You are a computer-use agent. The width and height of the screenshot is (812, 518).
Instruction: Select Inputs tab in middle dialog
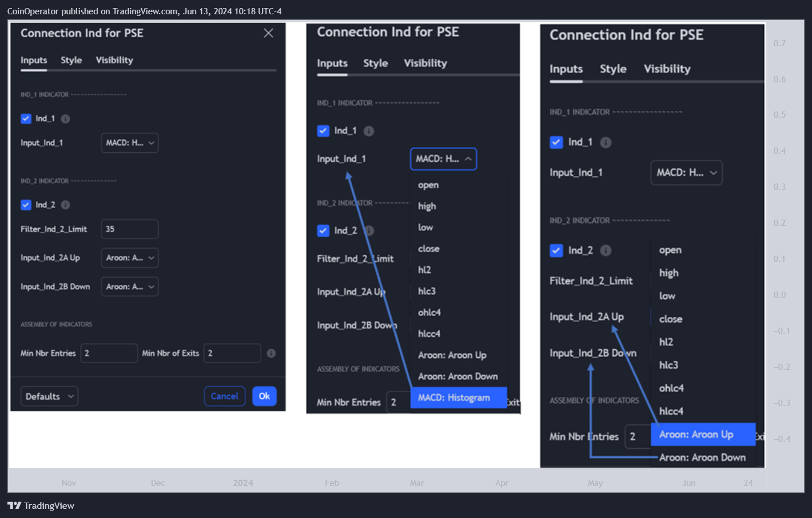pos(332,63)
